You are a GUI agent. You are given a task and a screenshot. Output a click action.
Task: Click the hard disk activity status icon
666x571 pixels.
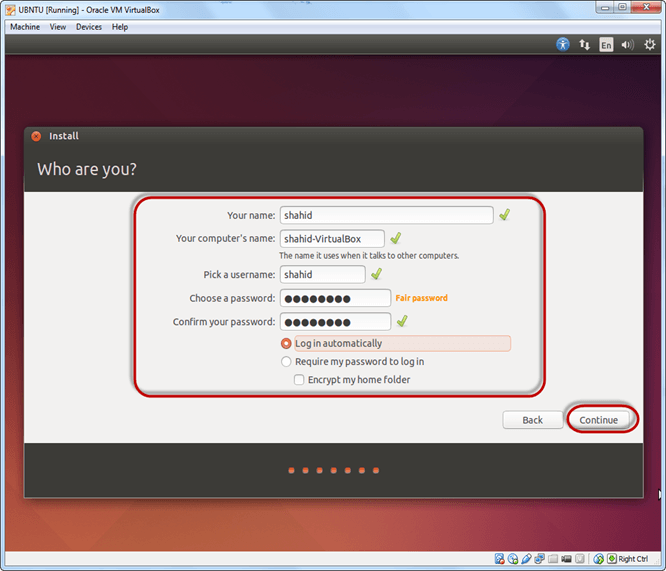[x=499, y=559]
